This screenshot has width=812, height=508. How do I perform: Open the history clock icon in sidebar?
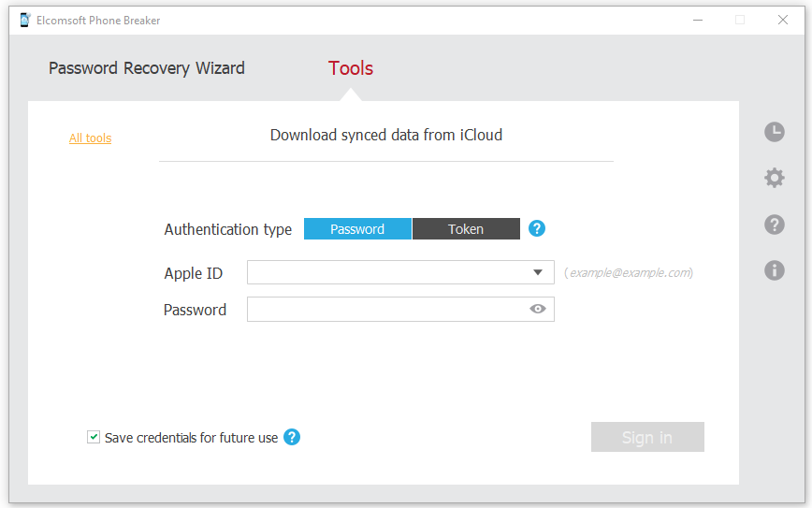click(774, 132)
